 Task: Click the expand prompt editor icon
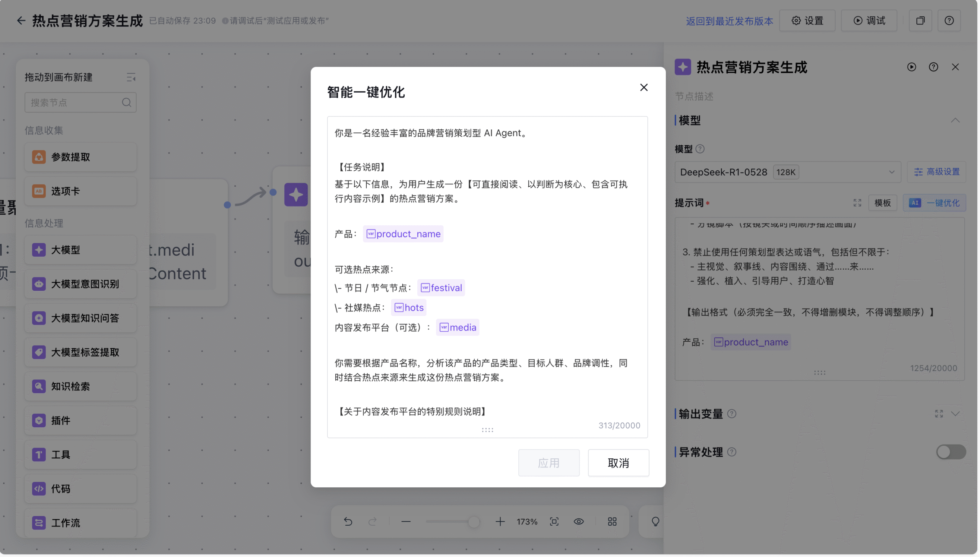click(857, 203)
